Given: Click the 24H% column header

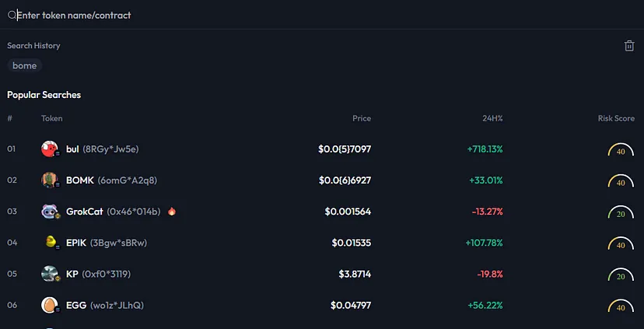Looking at the screenshot, I should pyautogui.click(x=492, y=118).
